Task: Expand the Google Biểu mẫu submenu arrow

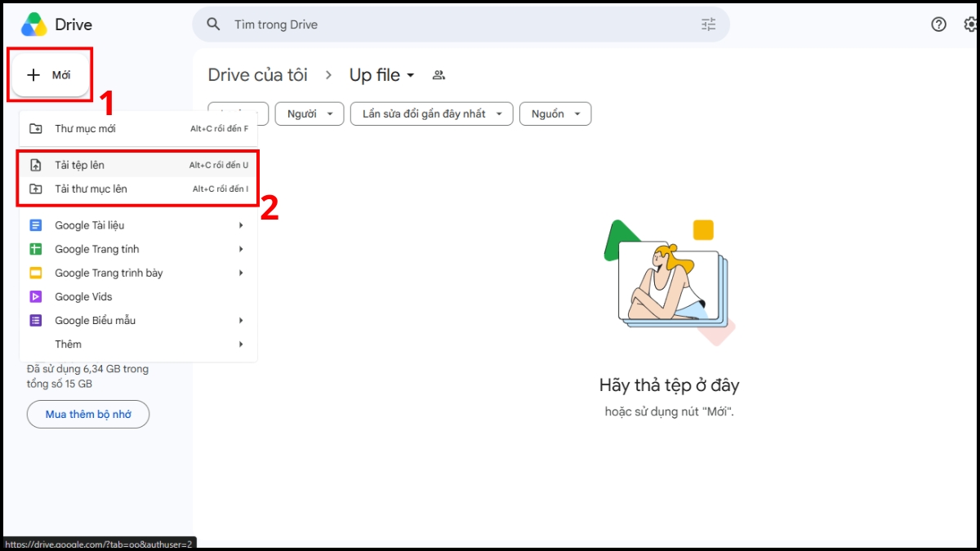Action: pos(241,321)
